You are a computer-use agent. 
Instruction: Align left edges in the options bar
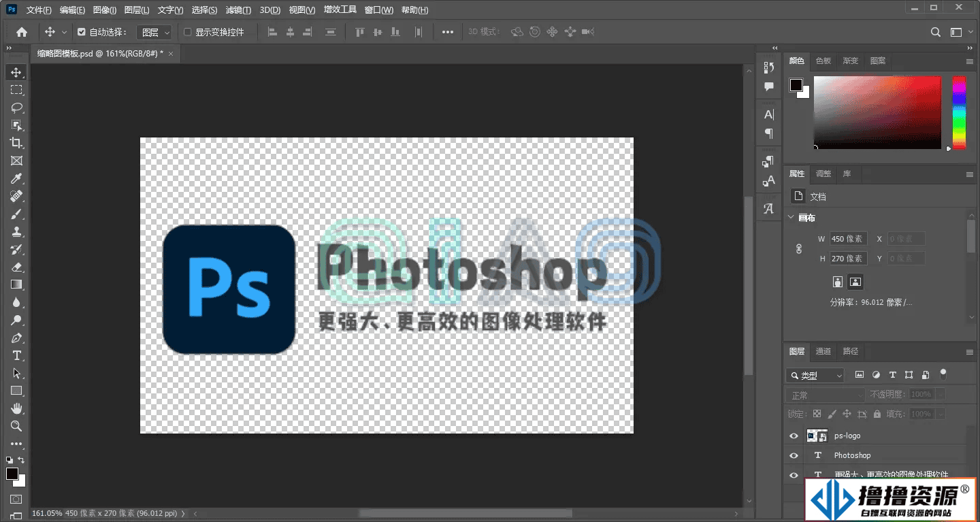coord(272,32)
